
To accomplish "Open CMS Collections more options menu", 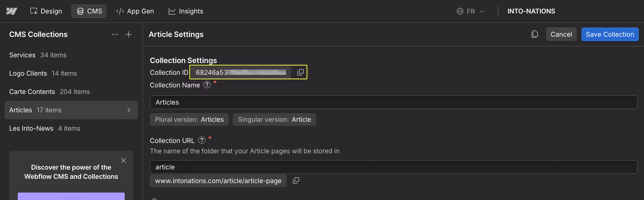I will 115,34.
